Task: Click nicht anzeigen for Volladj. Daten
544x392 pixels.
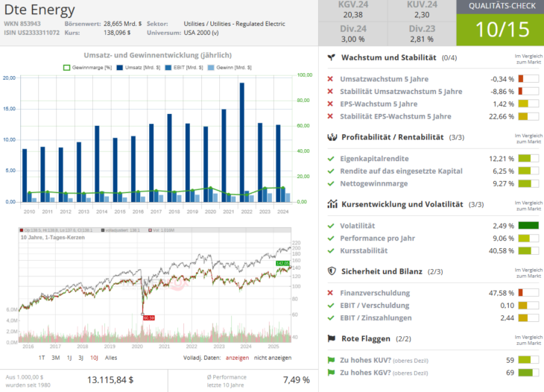Action: pos(273,358)
